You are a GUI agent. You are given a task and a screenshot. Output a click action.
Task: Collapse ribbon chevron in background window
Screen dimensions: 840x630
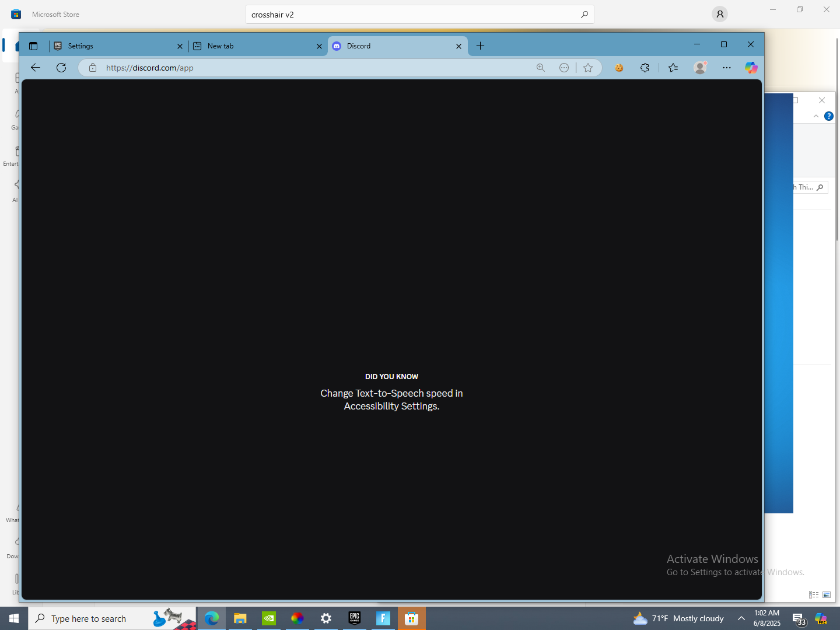coord(816,116)
